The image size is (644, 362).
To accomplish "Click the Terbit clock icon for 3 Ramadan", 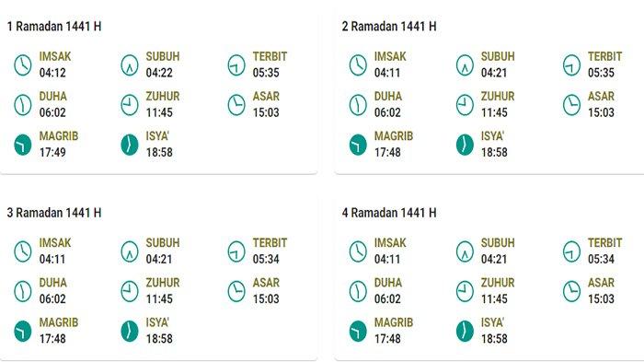I will (236, 251).
